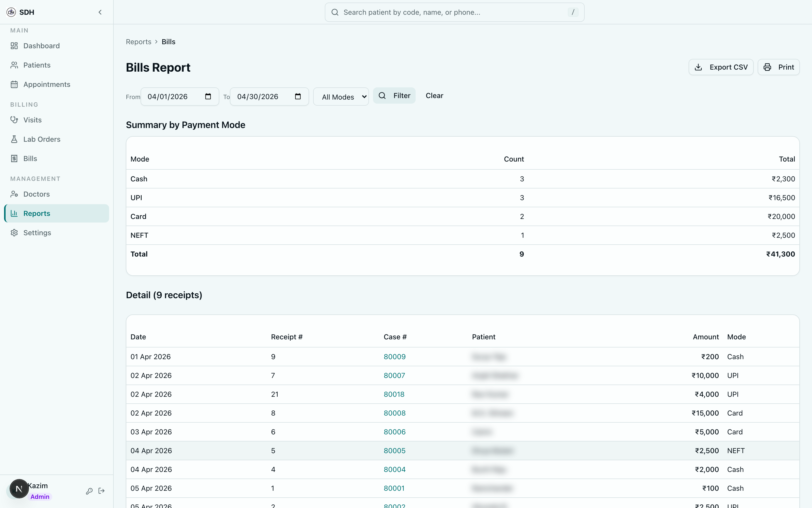Viewport: 812px width, 508px height.
Task: Open the All Modes payment dropdown
Action: [341, 97]
